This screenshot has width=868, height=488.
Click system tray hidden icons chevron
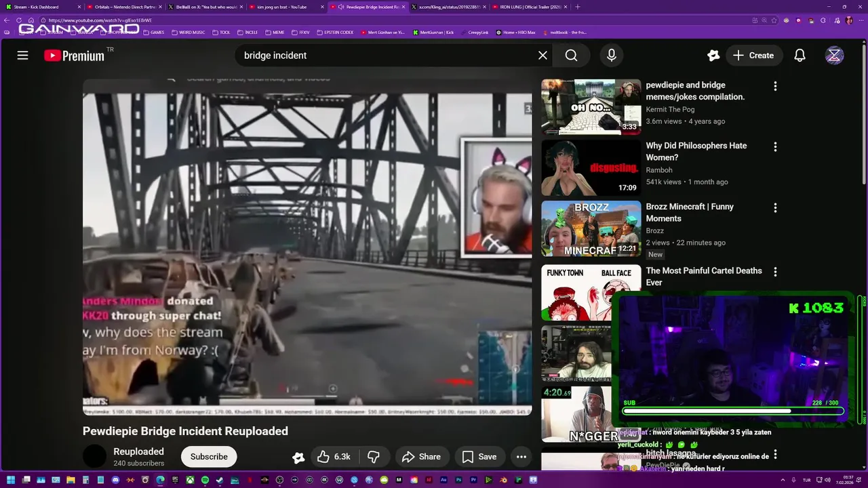(782, 480)
